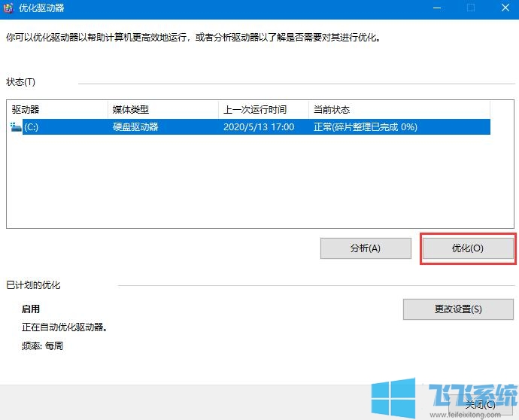Click the 2020/5/13 17:00 last run cell
The height and width of the screenshot is (420, 519).
[258, 127]
